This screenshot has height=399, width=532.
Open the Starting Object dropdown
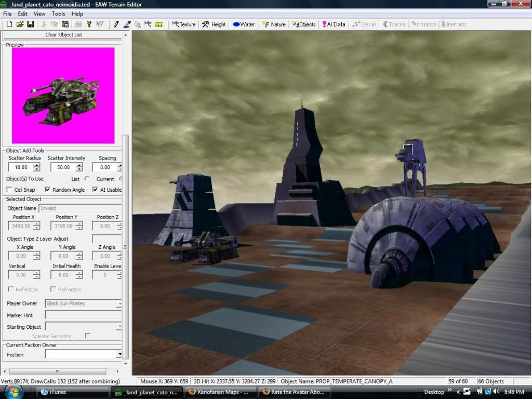click(x=119, y=327)
